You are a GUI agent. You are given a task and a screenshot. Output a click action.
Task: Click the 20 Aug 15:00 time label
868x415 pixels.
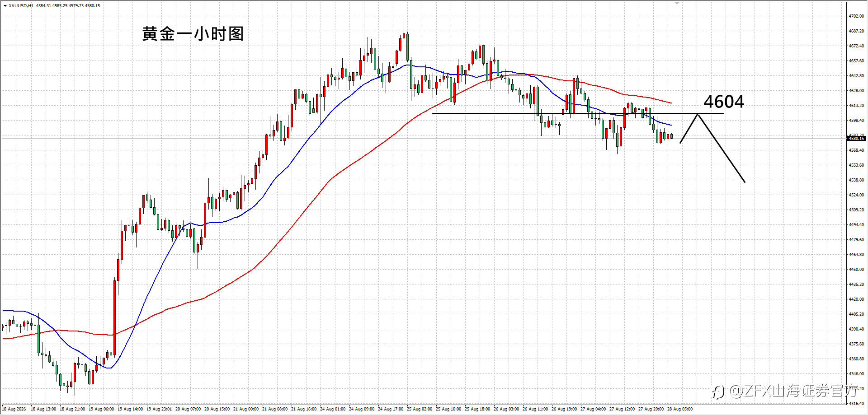[x=217, y=409]
